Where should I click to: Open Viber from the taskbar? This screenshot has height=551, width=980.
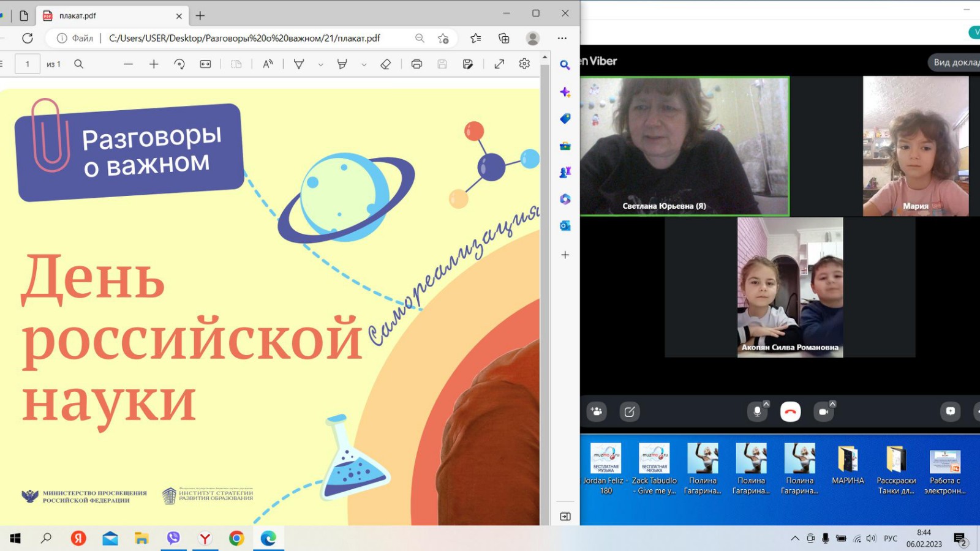tap(173, 538)
